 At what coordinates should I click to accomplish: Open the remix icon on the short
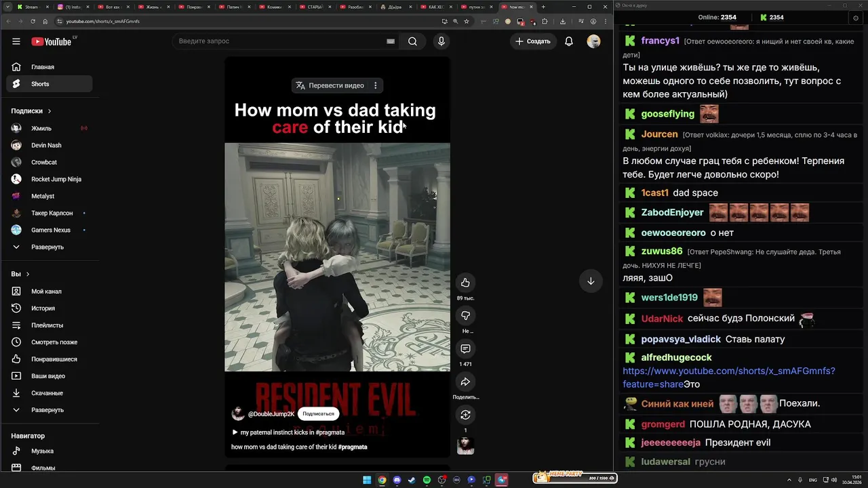(x=465, y=415)
